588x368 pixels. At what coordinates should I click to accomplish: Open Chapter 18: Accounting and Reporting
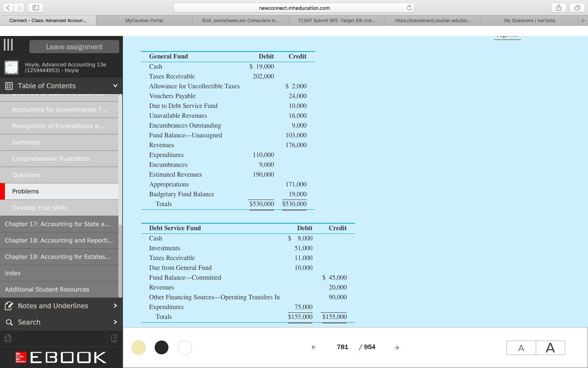point(59,240)
